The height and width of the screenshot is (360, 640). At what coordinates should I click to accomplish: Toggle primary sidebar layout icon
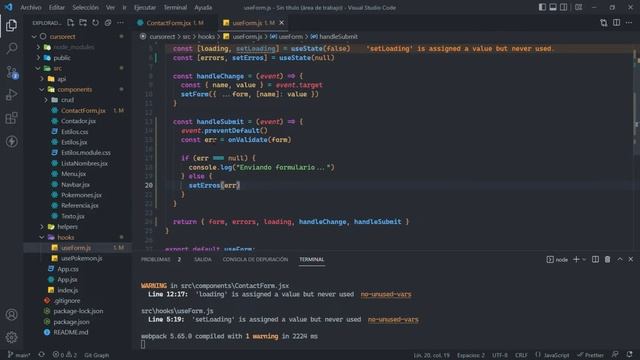(542, 7)
